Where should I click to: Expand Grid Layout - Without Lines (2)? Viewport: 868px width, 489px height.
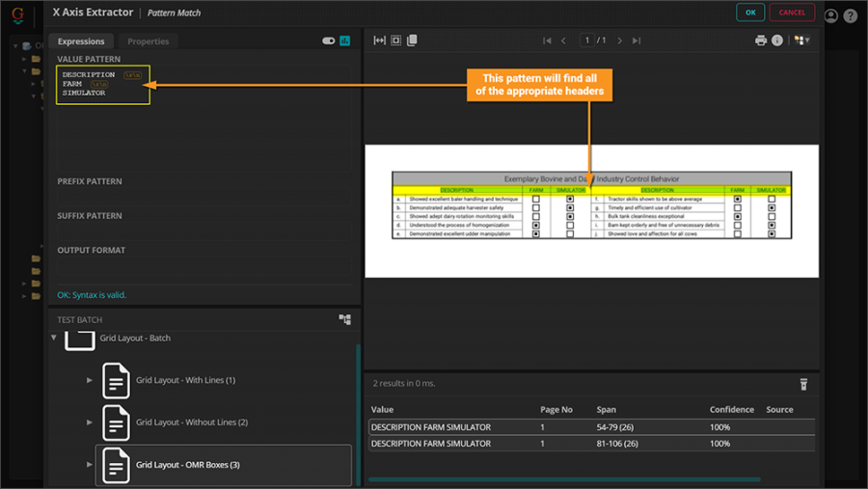coord(90,422)
